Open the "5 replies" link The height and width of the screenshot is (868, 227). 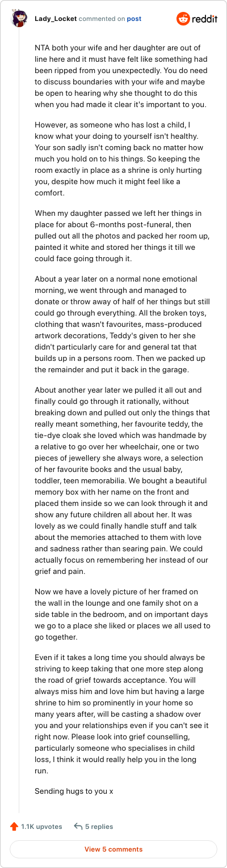[x=99, y=827]
